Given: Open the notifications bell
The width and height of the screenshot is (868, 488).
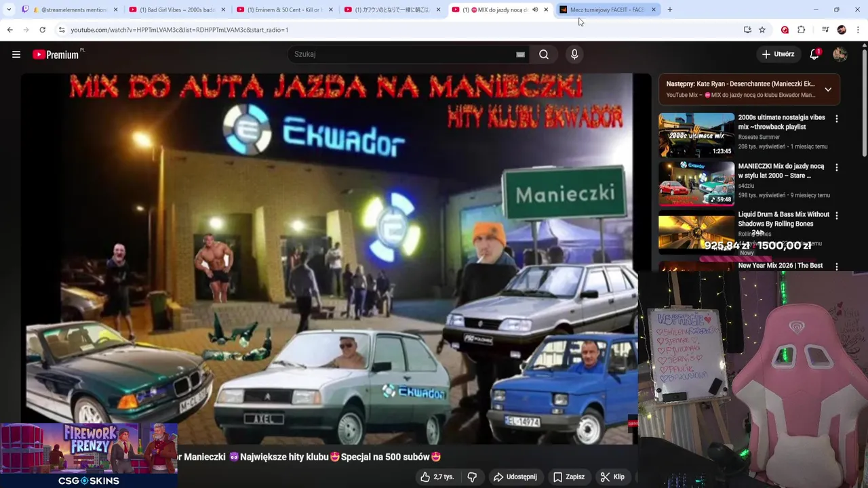Looking at the screenshot, I should point(814,54).
